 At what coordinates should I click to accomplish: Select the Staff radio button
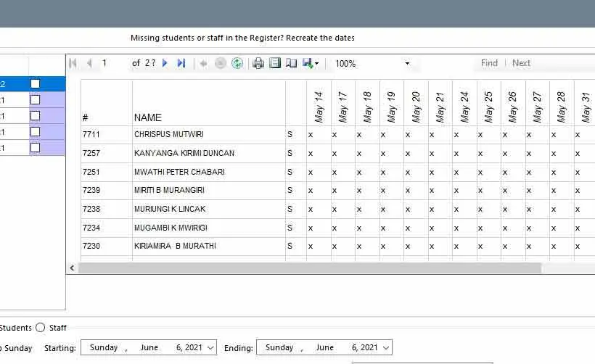pyautogui.click(x=40, y=328)
